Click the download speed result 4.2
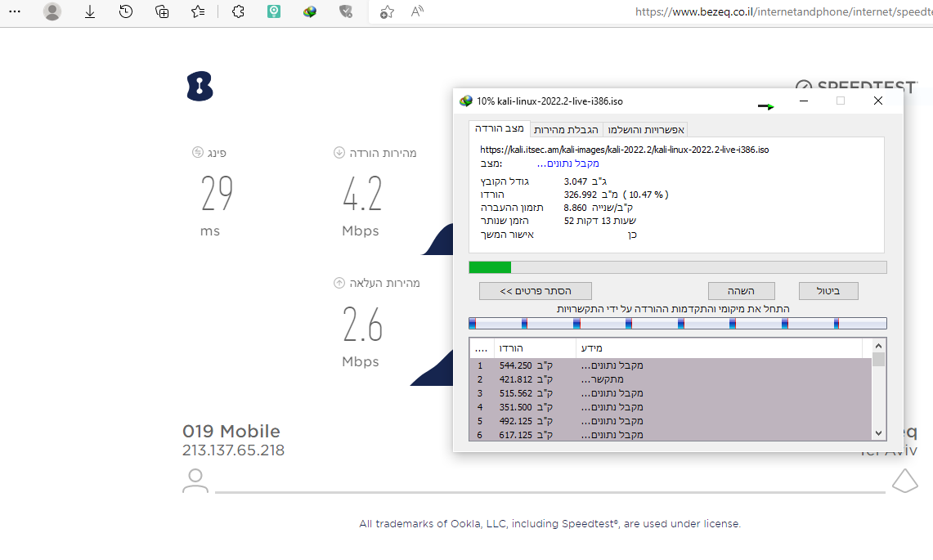This screenshot has width=933, height=560. (362, 194)
